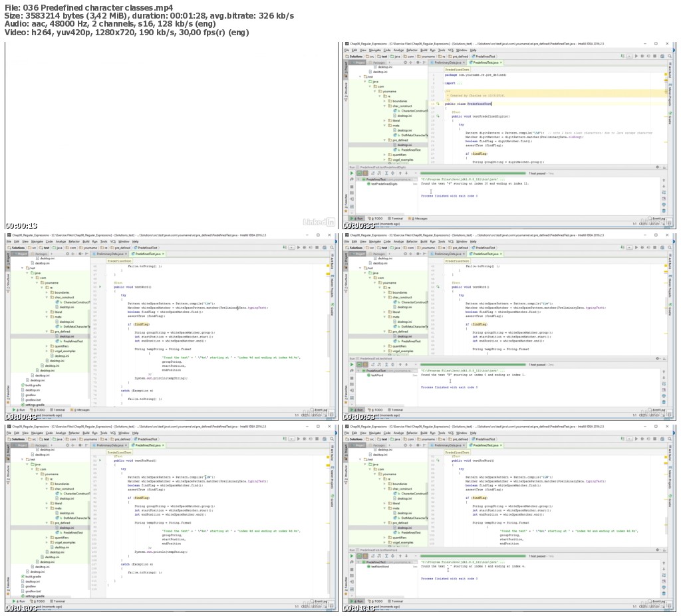Click console scroll-up arrow in the 00:00:53 frame
Screen dimensions: 681x616
pos(664,371)
